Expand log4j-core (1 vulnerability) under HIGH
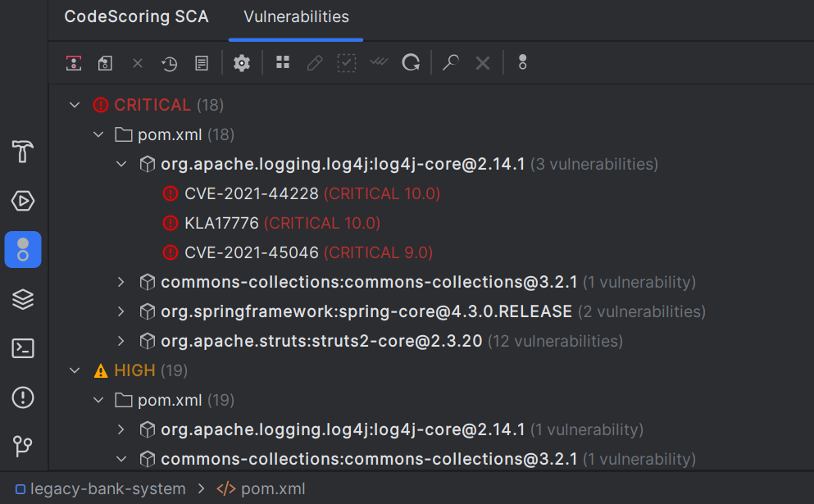The image size is (814, 504). pyautogui.click(x=121, y=429)
